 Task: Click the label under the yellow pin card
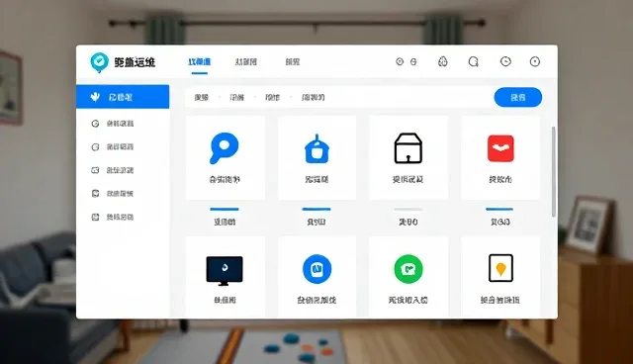point(499,300)
